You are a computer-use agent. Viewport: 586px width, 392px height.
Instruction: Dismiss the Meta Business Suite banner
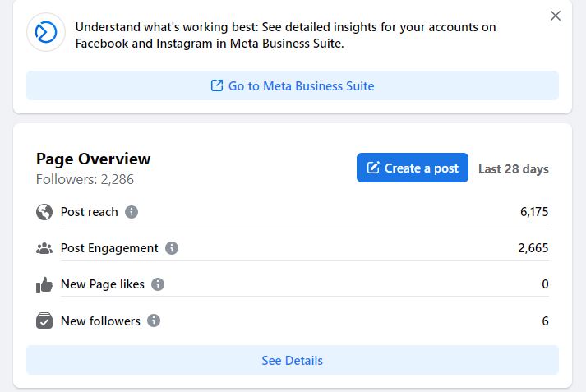click(556, 16)
